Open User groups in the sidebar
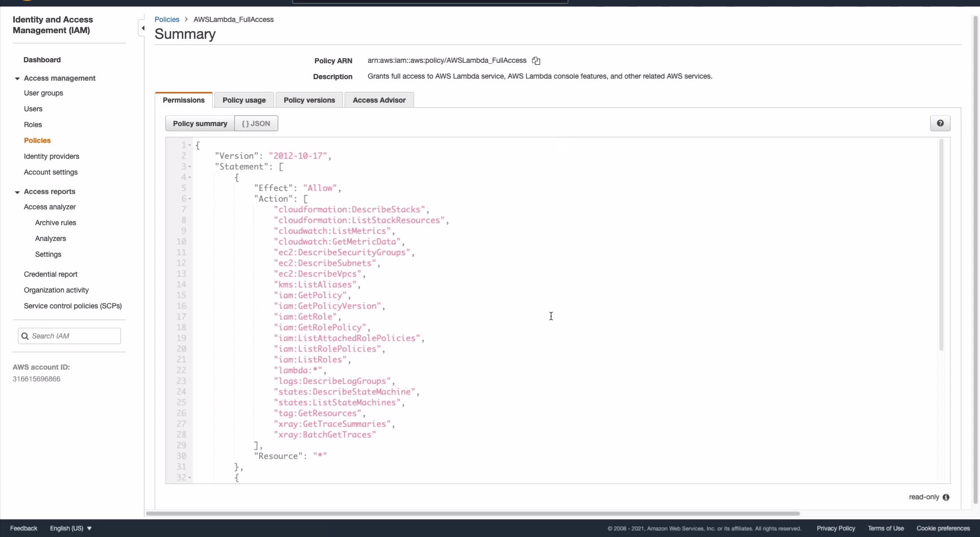The image size is (980, 537). click(x=43, y=93)
